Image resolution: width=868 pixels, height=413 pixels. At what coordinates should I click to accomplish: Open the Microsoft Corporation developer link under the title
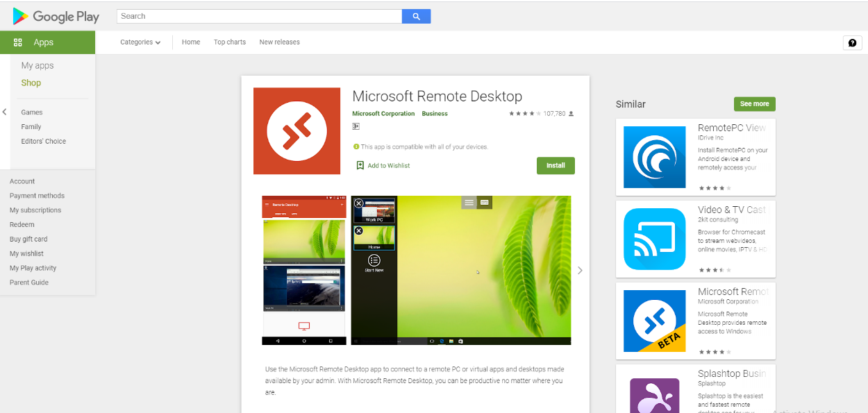click(x=383, y=114)
